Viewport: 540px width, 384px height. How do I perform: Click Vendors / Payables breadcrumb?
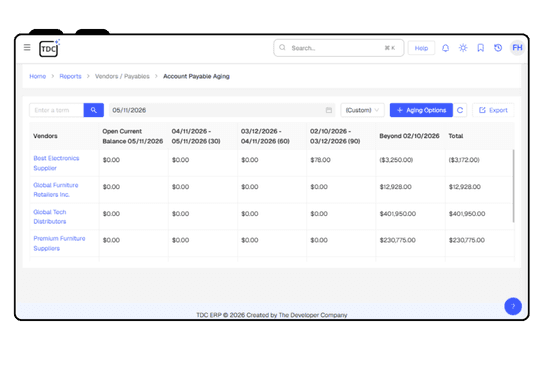pyautogui.click(x=122, y=76)
